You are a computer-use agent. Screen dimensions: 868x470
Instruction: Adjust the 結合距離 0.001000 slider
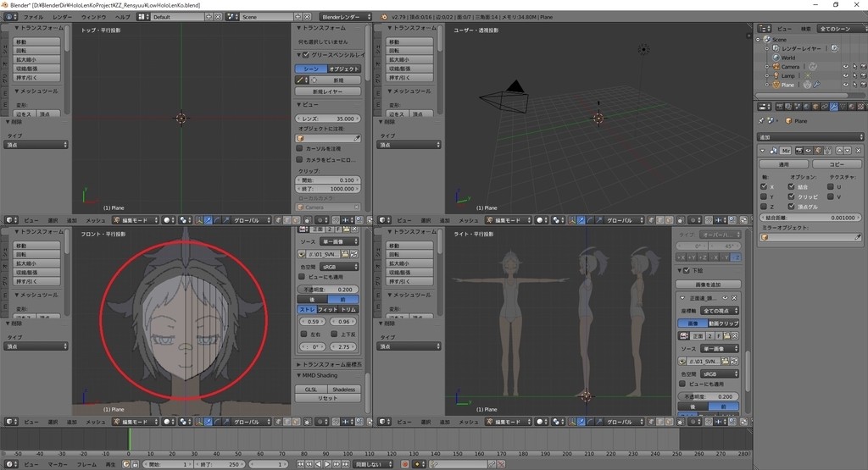pyautogui.click(x=810, y=218)
